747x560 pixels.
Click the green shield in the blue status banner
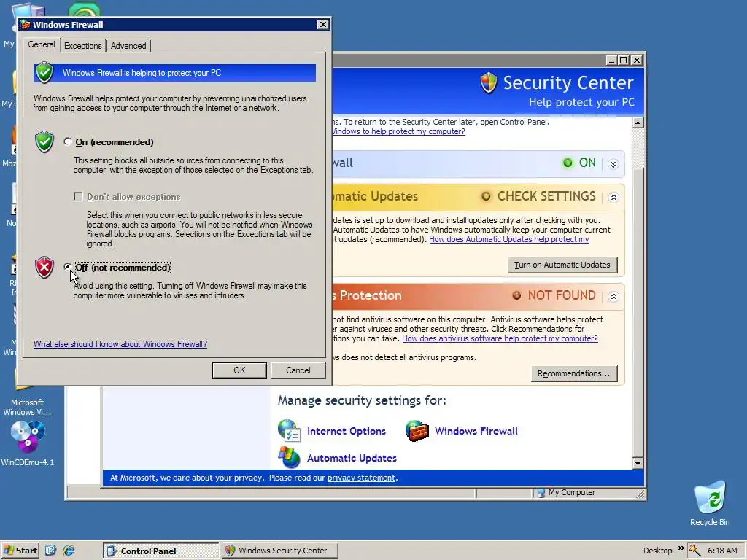click(x=44, y=72)
